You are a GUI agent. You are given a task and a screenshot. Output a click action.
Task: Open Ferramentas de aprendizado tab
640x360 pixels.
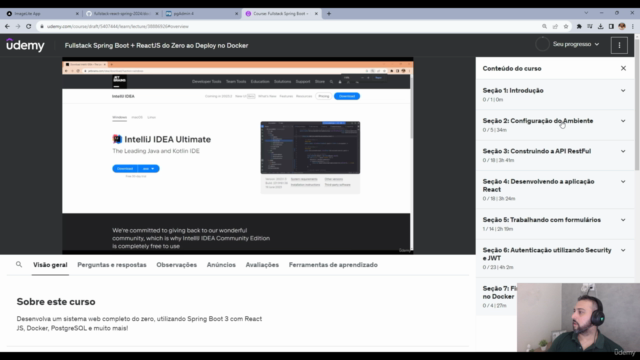(333, 264)
